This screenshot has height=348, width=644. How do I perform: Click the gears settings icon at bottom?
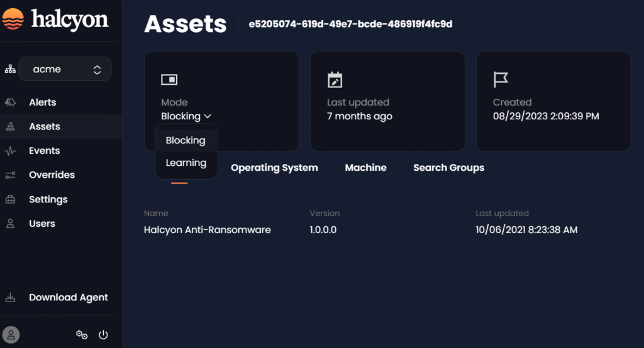click(x=82, y=335)
